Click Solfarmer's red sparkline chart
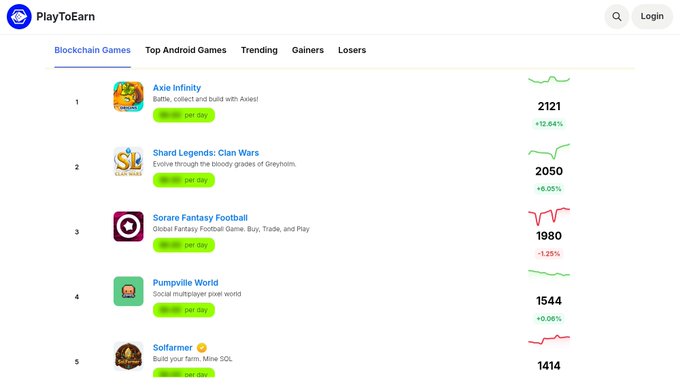The image size is (680, 387). [549, 339]
